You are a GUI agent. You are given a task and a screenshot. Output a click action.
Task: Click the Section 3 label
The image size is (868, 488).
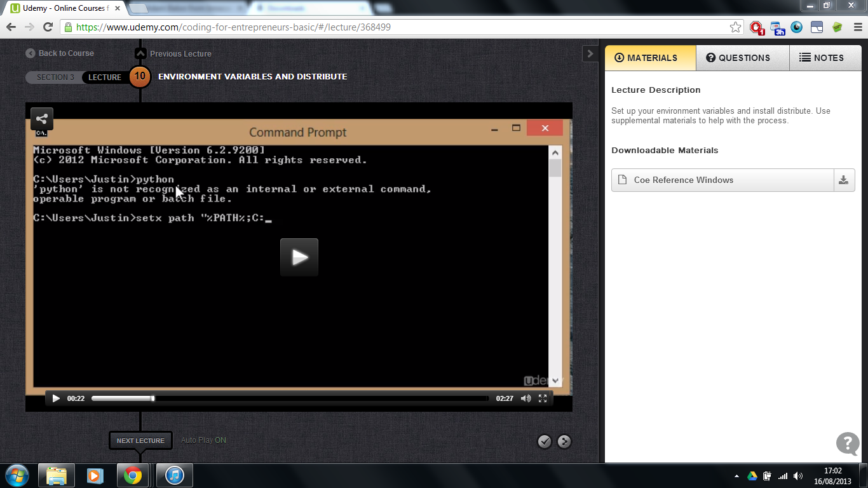[55, 78]
